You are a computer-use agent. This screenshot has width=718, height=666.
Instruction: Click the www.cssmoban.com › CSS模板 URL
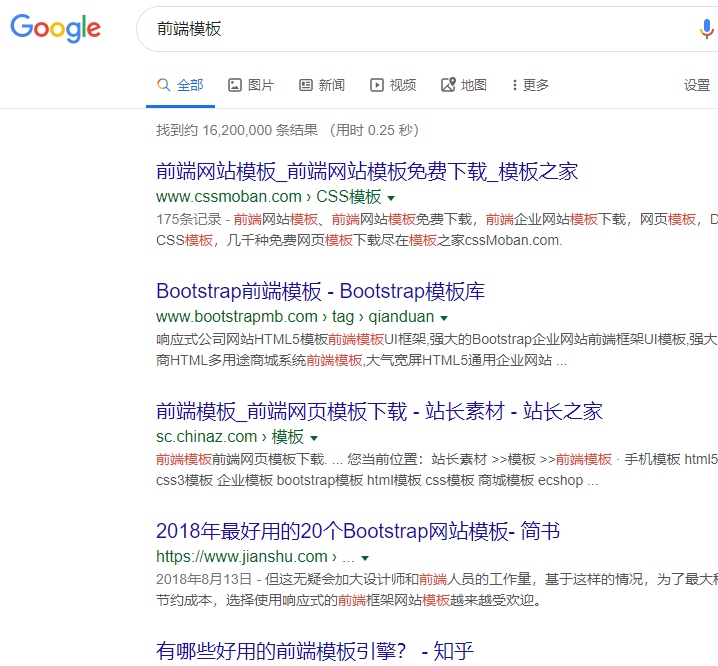(268, 197)
